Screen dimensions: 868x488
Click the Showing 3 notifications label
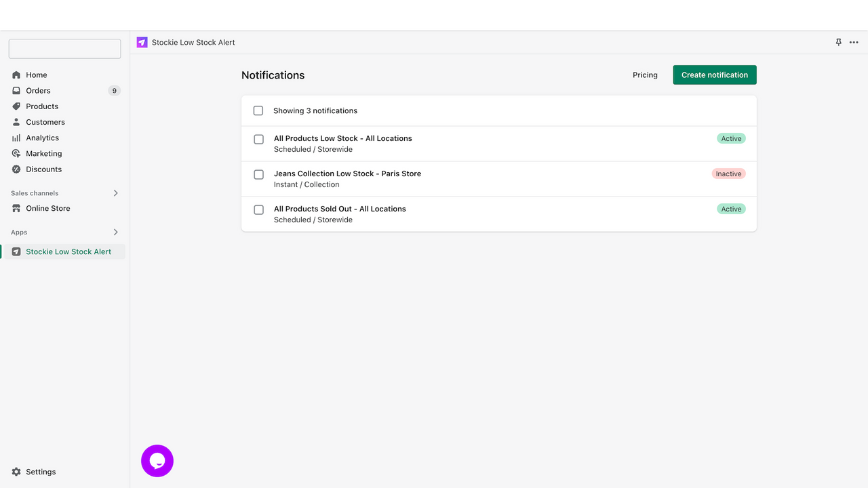pyautogui.click(x=315, y=110)
